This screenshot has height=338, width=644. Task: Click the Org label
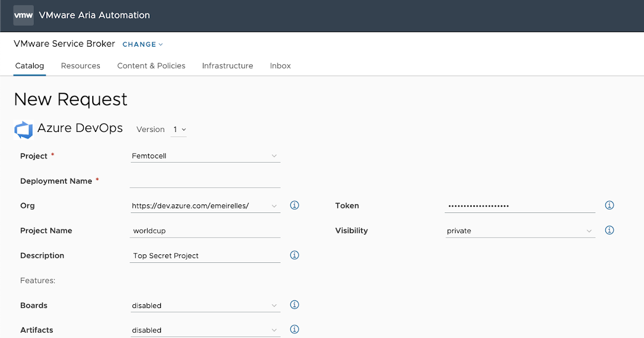[27, 206]
